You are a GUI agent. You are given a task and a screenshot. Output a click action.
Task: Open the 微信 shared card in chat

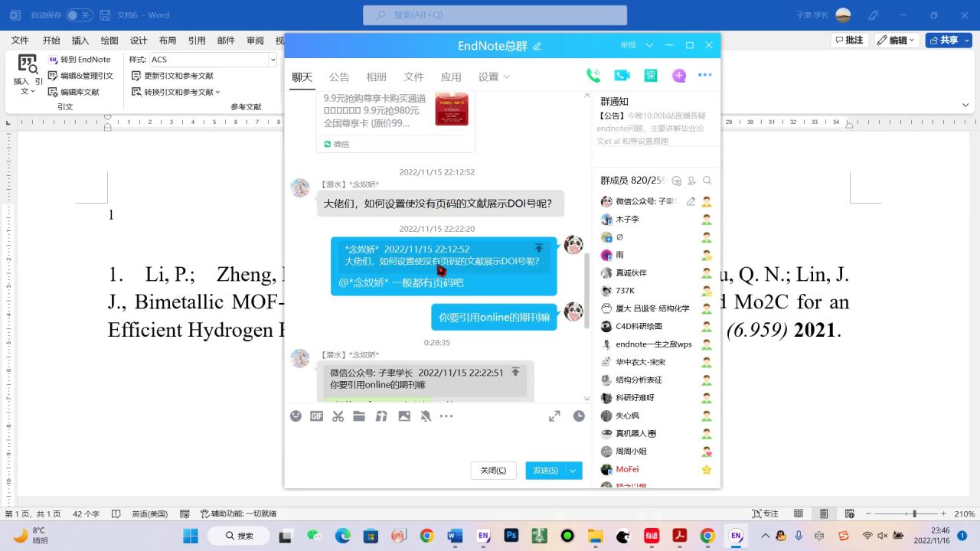(x=396, y=121)
